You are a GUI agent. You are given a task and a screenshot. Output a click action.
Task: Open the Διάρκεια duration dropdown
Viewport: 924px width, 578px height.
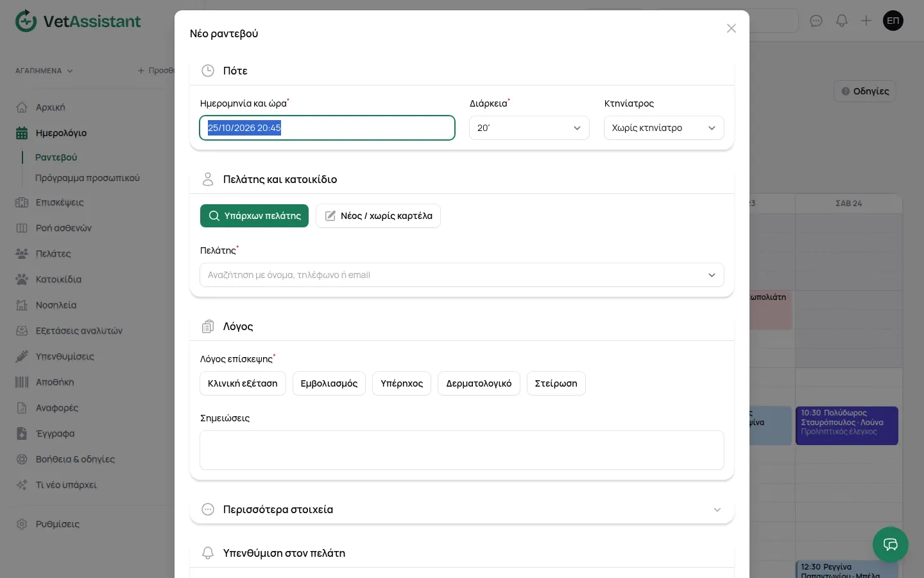coord(529,128)
